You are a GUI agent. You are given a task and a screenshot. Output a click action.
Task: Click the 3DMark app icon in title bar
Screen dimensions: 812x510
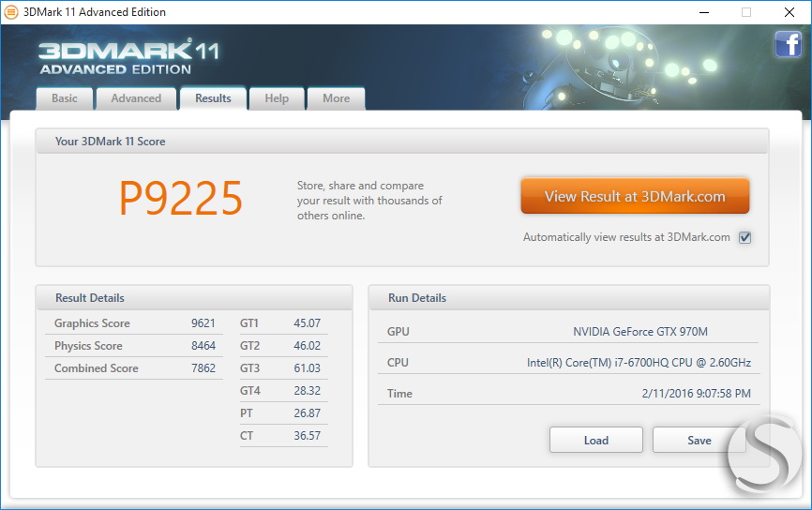[x=11, y=12]
